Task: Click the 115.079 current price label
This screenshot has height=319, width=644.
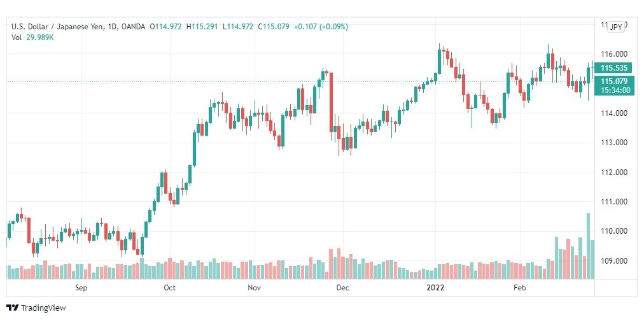Action: coord(613,81)
